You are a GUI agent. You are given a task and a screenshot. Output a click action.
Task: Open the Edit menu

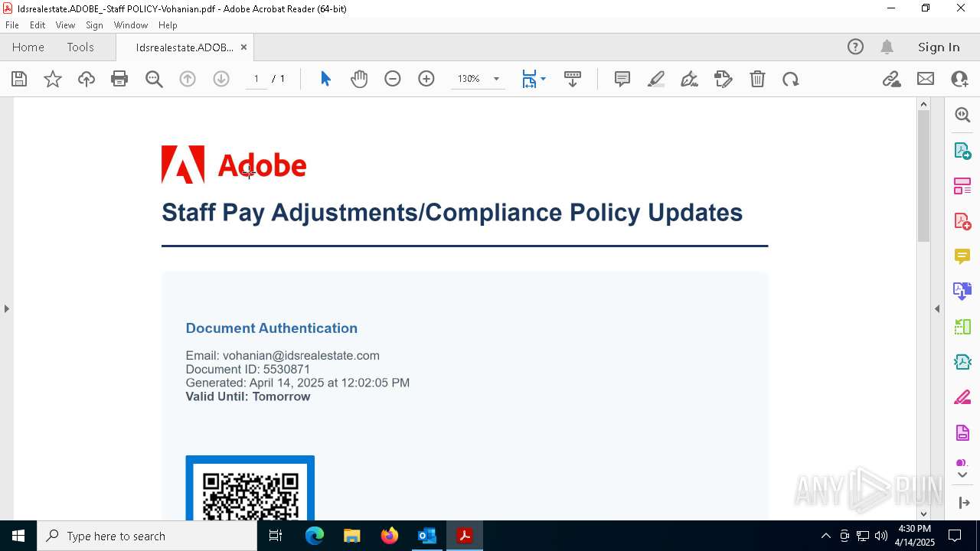(x=38, y=24)
